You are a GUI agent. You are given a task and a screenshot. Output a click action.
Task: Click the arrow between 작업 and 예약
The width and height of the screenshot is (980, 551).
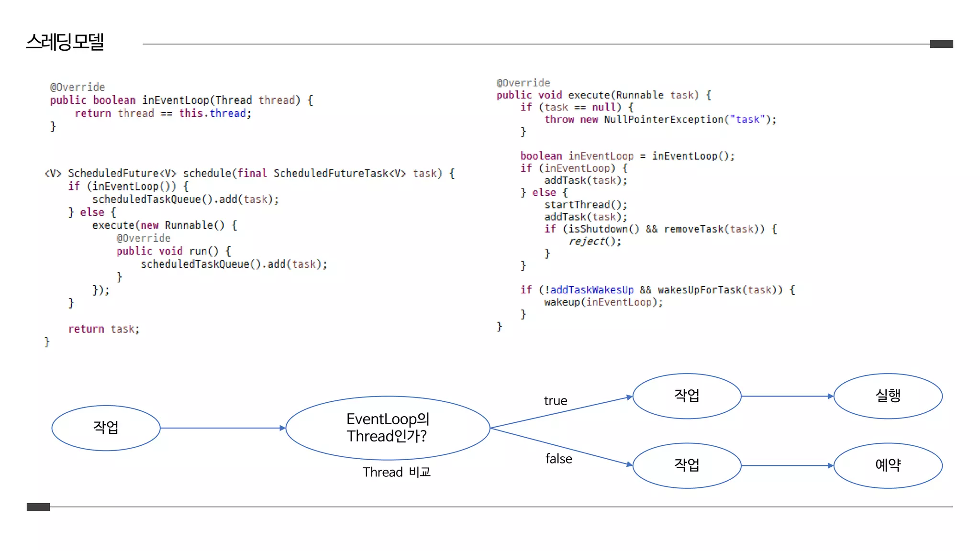coord(787,465)
